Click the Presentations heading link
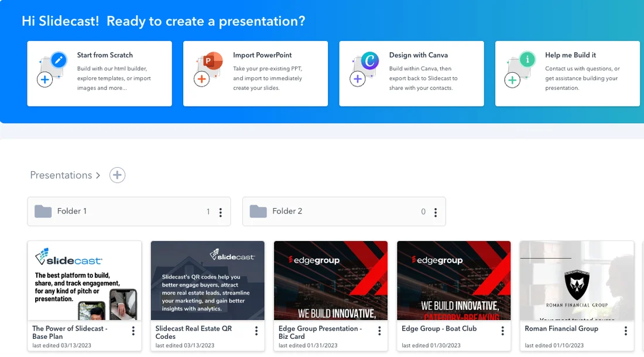The width and height of the screenshot is (644, 357). [61, 175]
